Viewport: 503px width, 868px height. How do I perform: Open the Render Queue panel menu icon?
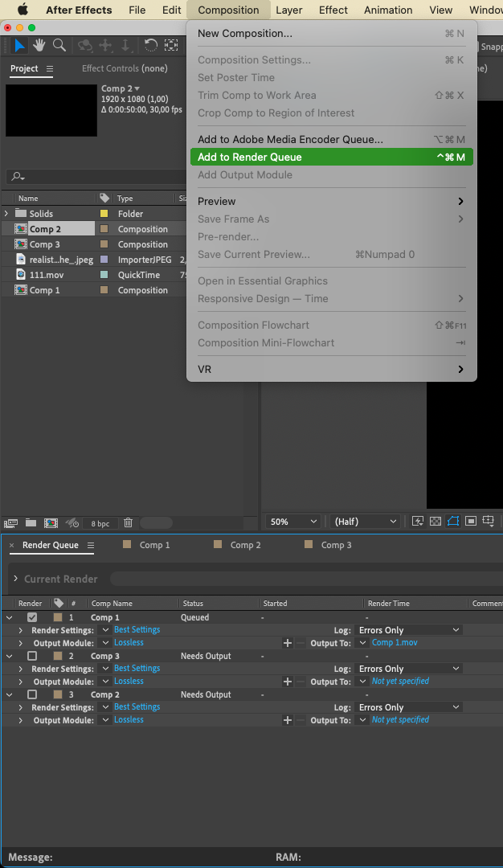pos(91,545)
